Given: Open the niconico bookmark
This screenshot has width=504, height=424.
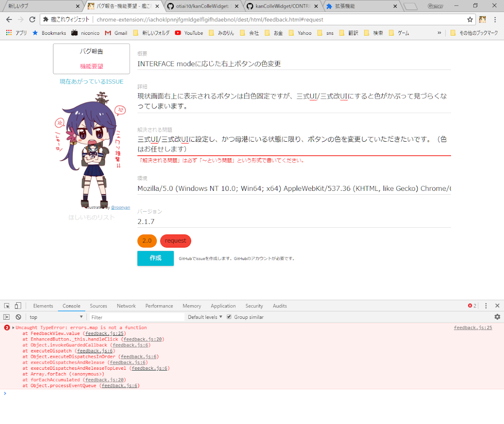Looking at the screenshot, I should pos(86,33).
